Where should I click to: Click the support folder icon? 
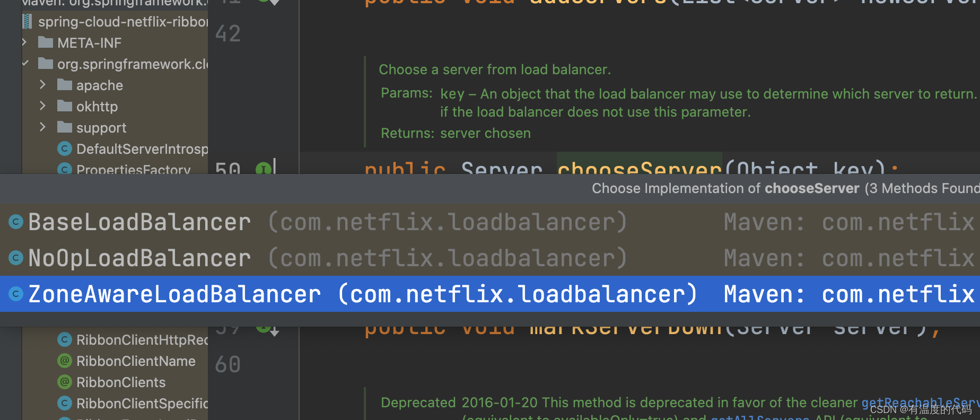click(65, 127)
